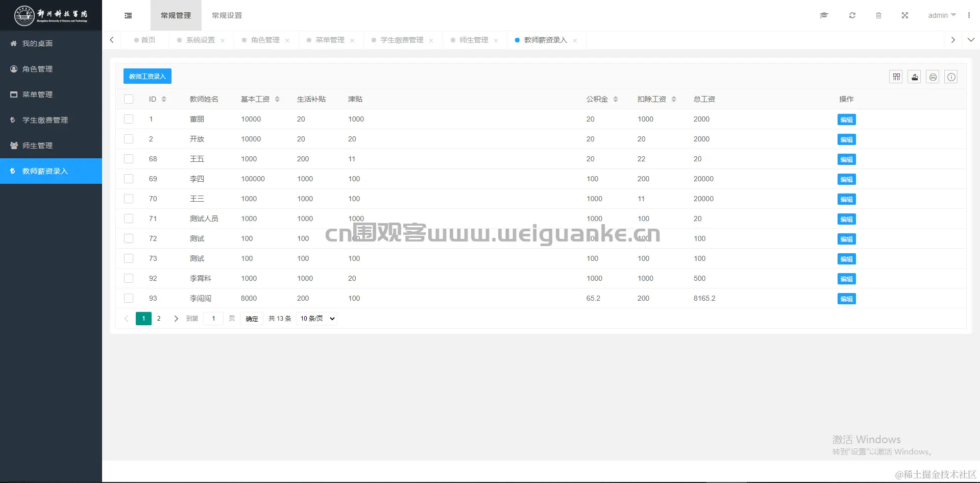Click the university logo in the sidebar
This screenshot has height=483, width=980.
(51, 15)
